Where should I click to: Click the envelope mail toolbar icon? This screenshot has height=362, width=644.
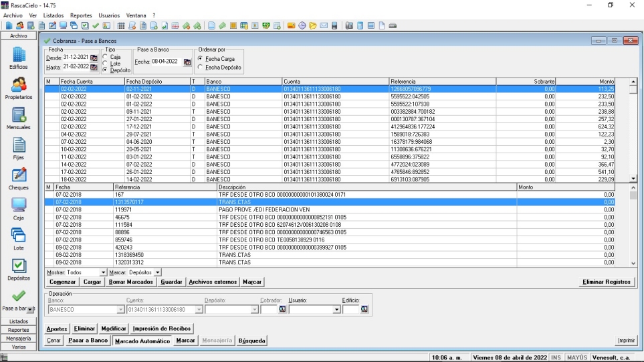click(324, 25)
